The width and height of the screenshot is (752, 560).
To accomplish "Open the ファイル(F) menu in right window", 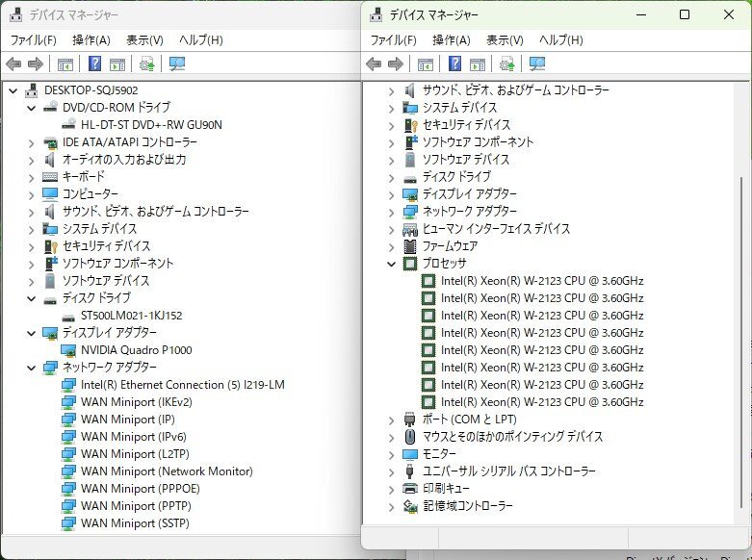I will tap(393, 40).
